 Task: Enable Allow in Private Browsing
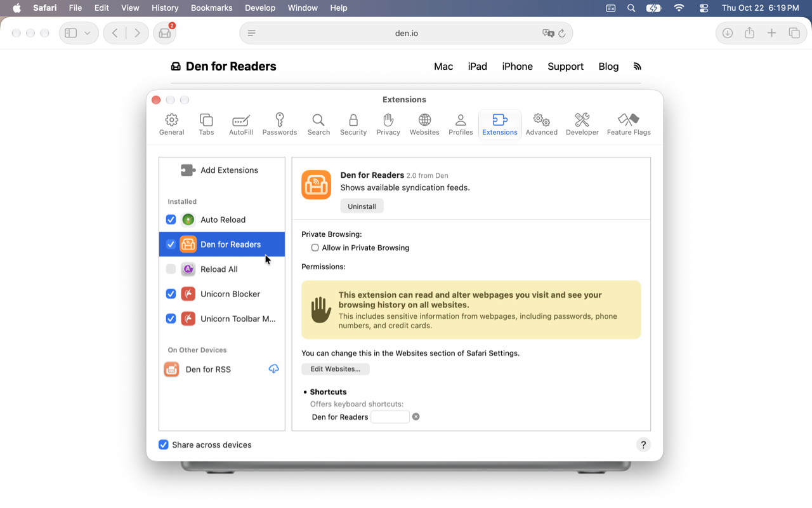click(x=315, y=248)
